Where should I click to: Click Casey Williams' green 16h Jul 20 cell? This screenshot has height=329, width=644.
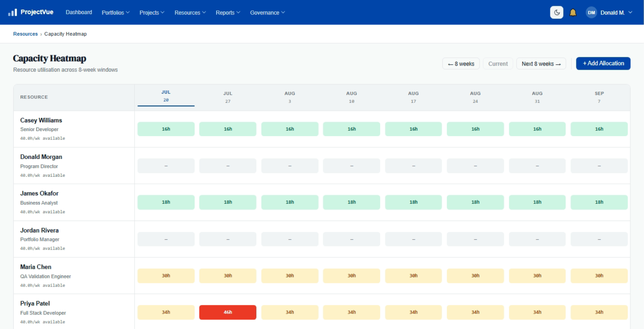166,129
